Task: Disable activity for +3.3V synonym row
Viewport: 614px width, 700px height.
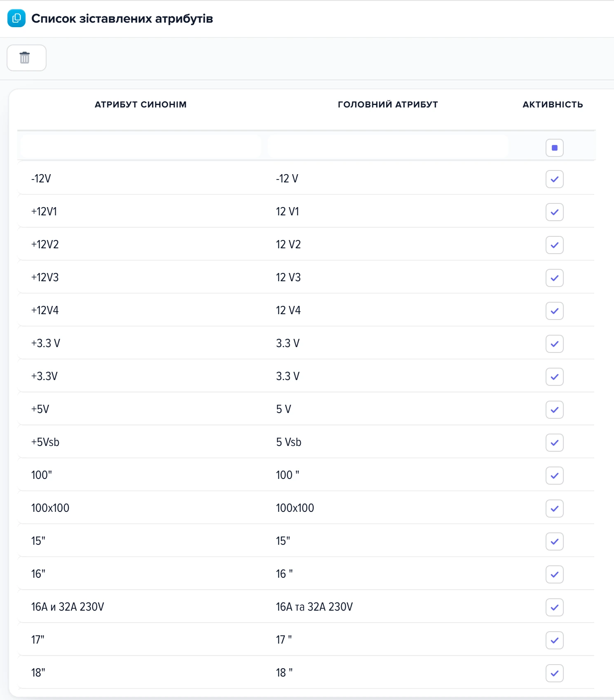Action: pyautogui.click(x=555, y=377)
